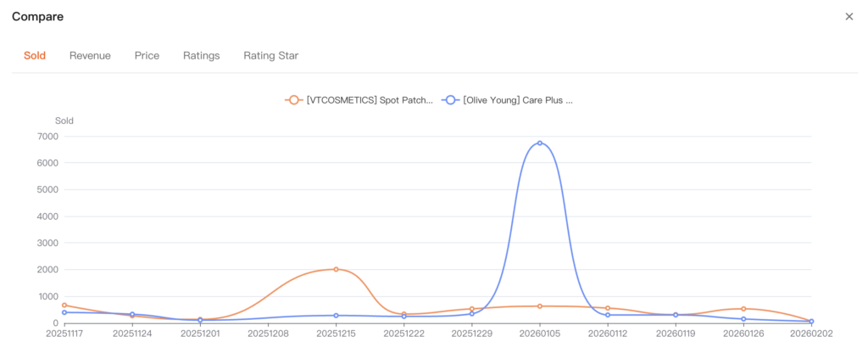The height and width of the screenshot is (359, 868).
Task: Select the Sold tab
Action: point(35,56)
